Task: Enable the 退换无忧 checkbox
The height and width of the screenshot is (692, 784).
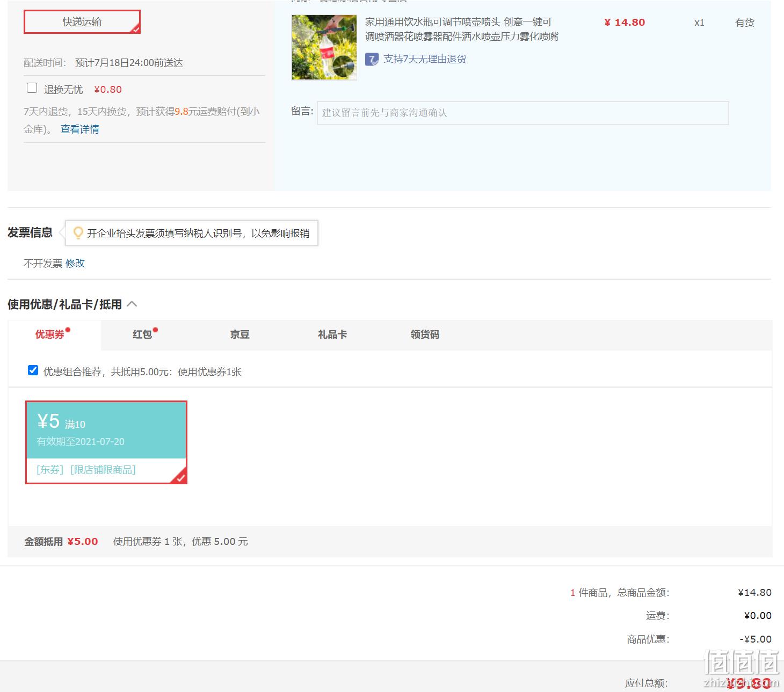Action: pyautogui.click(x=32, y=88)
